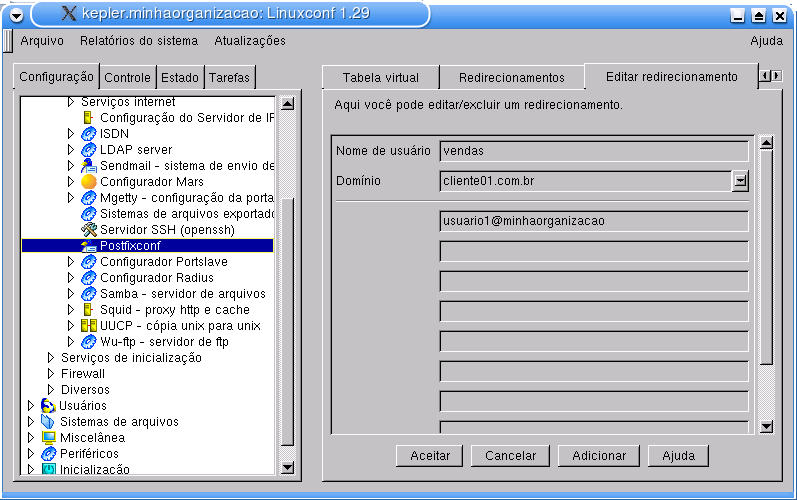Screen dimensions: 797x500
Task: Click the Squid proxy icon
Action: pos(87,310)
